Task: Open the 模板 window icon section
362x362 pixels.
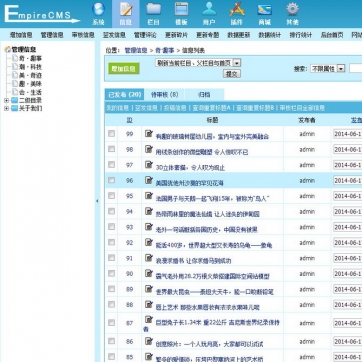Action: [181, 14]
